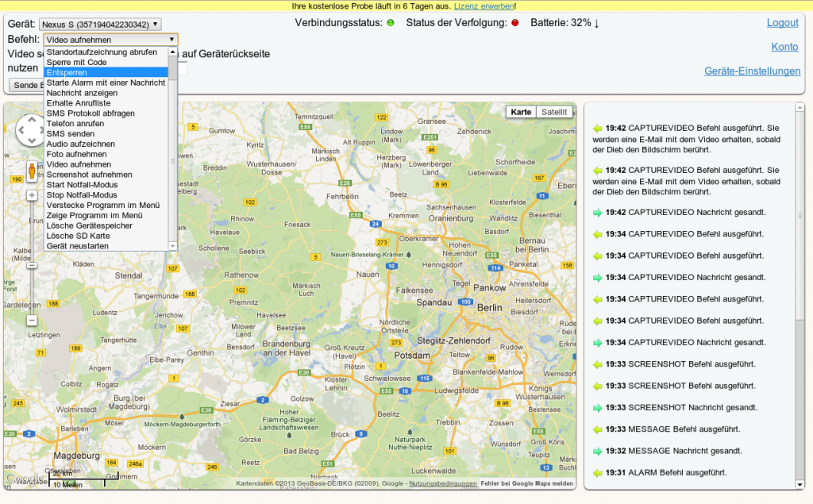Choose 'Standortaufzeichnung abrufen' command
This screenshot has width=813, height=504.
pyautogui.click(x=106, y=52)
